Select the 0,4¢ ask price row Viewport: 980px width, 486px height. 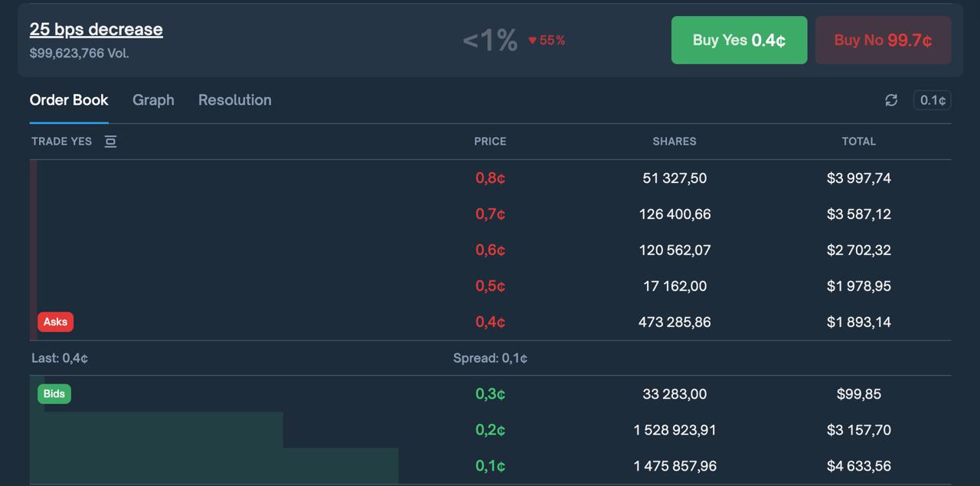tap(490, 322)
